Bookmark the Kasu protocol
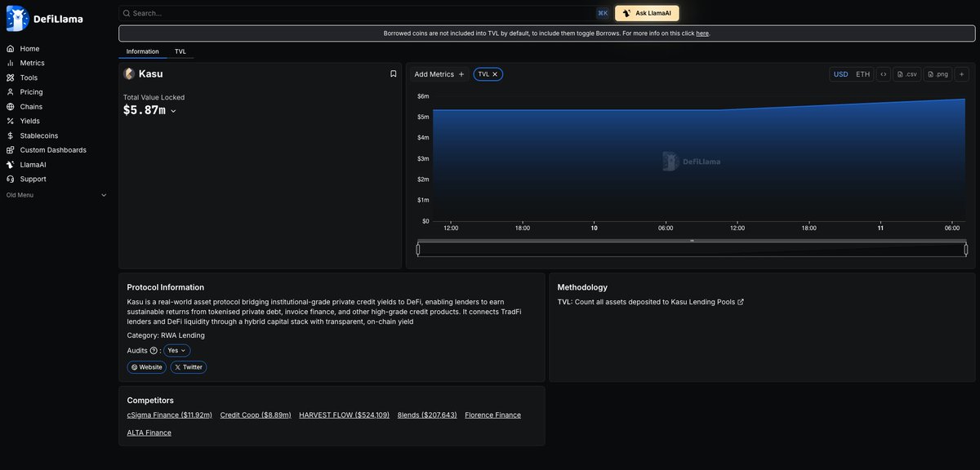Viewport: 980px width, 470px height. pyautogui.click(x=393, y=73)
